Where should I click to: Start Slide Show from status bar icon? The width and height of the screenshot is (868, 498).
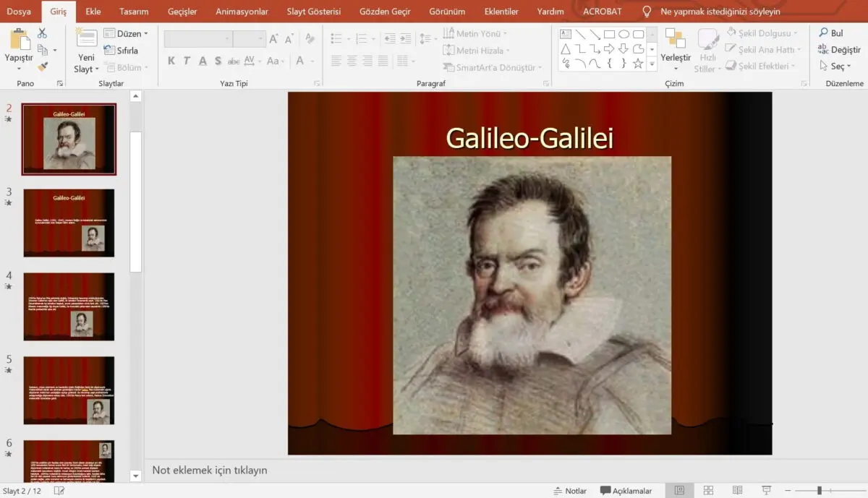coord(767,491)
